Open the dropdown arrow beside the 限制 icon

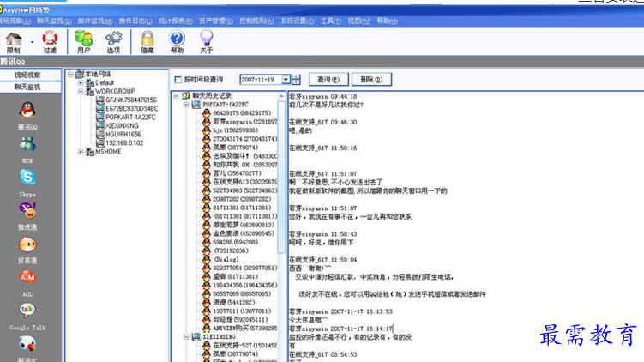pos(32,41)
